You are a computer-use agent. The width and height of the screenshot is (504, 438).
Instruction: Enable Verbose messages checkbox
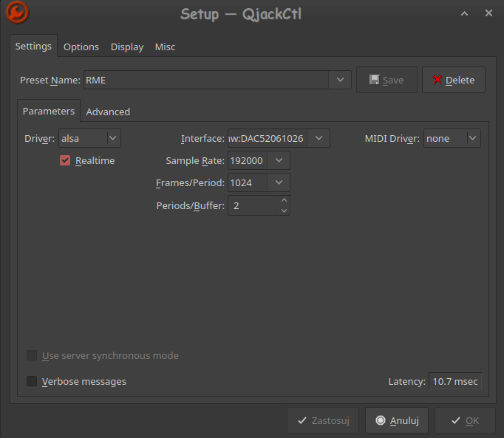(32, 381)
